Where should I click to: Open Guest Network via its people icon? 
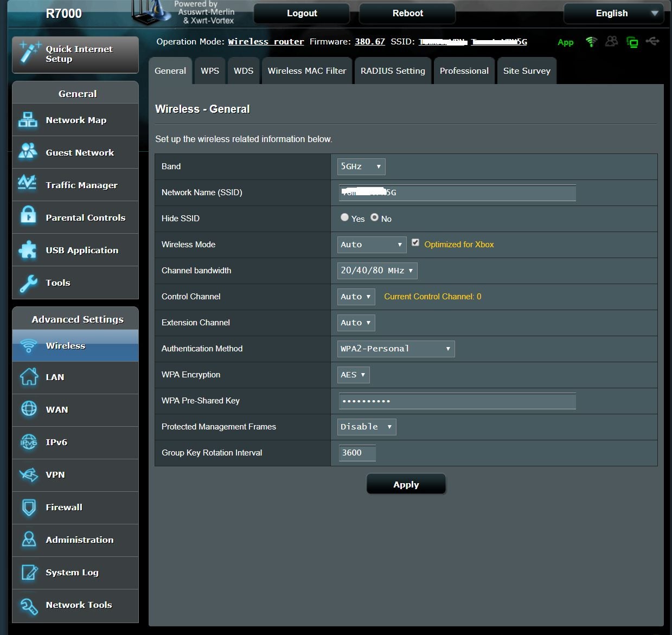(x=28, y=152)
